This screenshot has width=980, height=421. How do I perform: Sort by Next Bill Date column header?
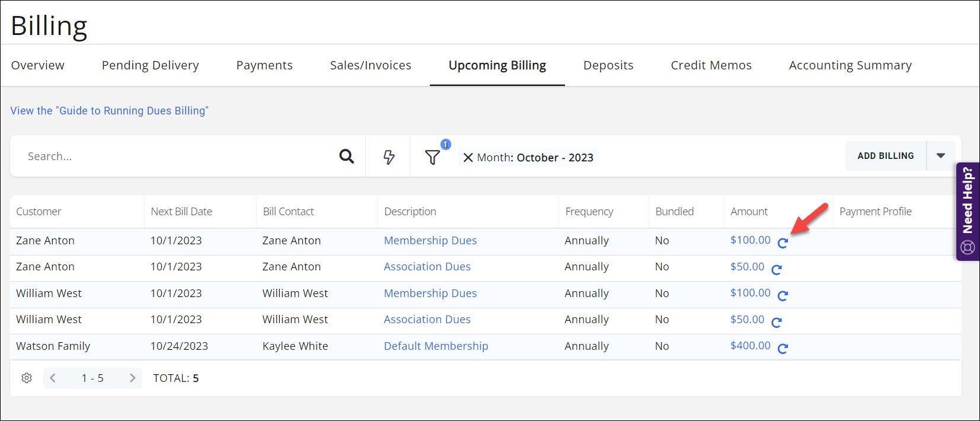(x=181, y=212)
